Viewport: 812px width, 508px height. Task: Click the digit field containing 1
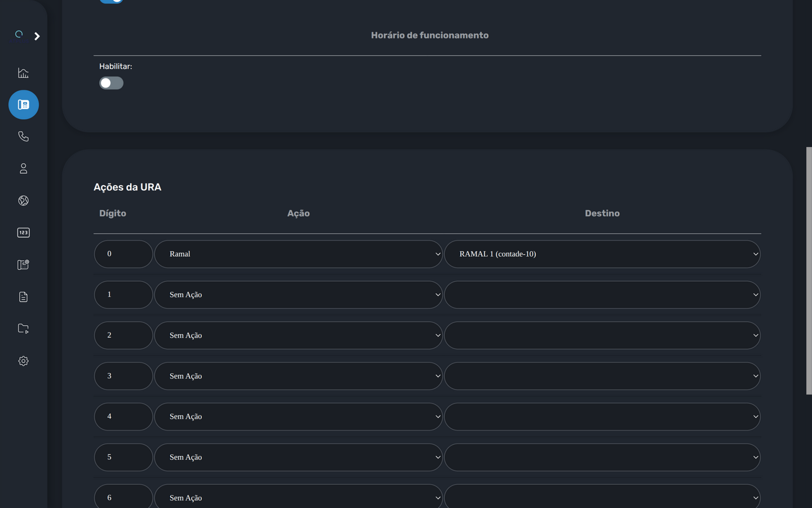(x=123, y=295)
